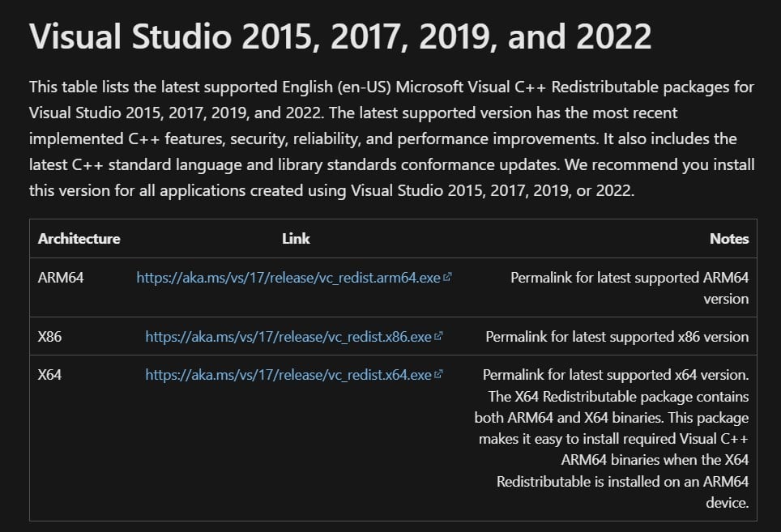The width and height of the screenshot is (781, 532).
Task: Click the "Architecture" column header
Action: pyautogui.click(x=79, y=239)
